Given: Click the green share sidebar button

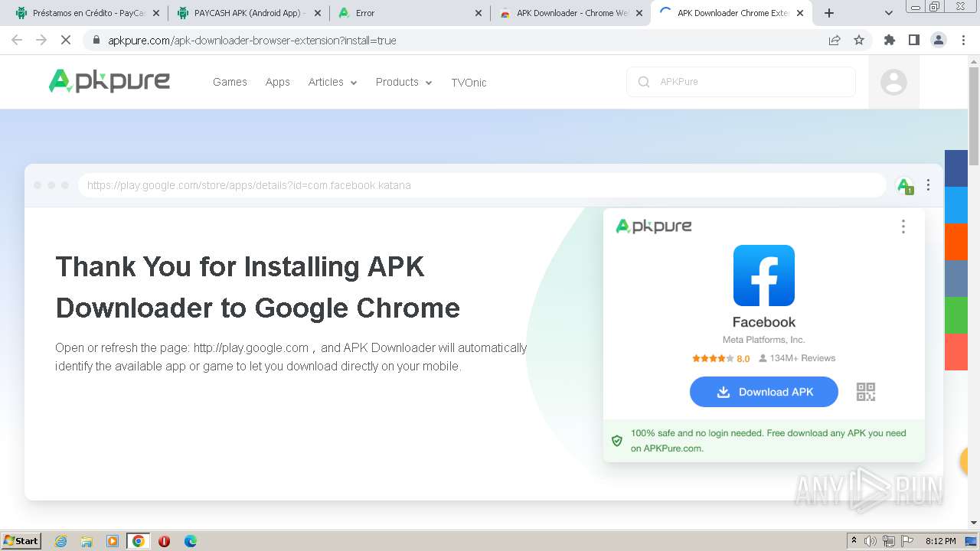Looking at the screenshot, I should pos(956,315).
